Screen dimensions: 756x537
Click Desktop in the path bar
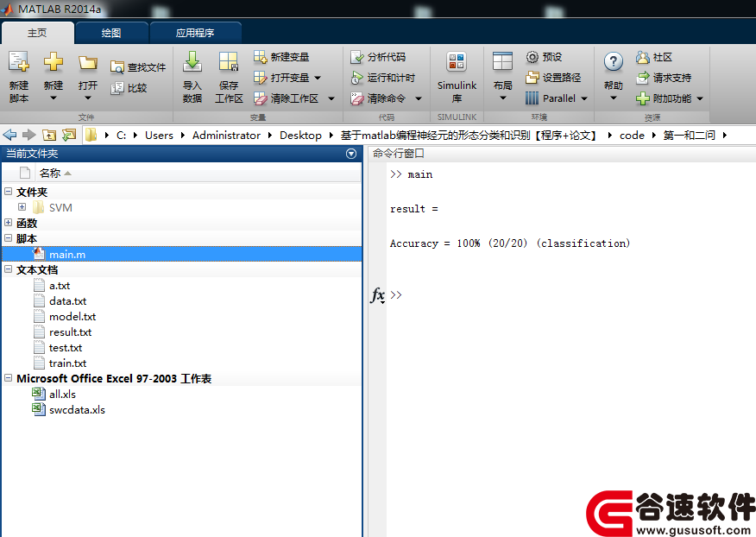click(300, 135)
